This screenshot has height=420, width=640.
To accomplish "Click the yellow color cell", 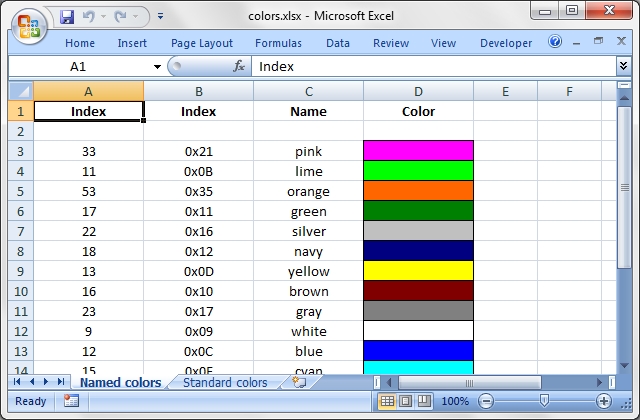I will pos(418,271).
